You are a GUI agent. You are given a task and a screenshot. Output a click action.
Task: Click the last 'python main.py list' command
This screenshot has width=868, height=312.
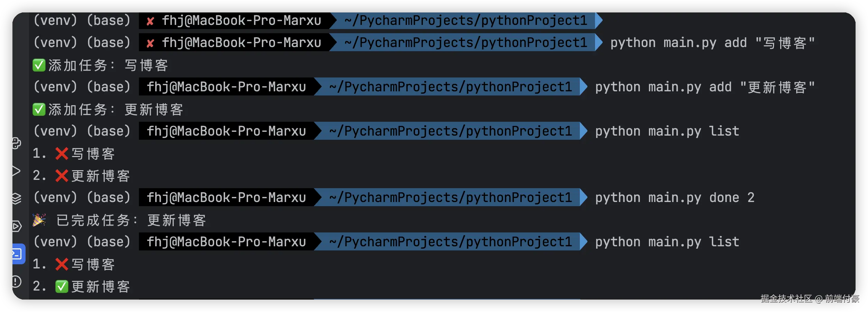(667, 242)
